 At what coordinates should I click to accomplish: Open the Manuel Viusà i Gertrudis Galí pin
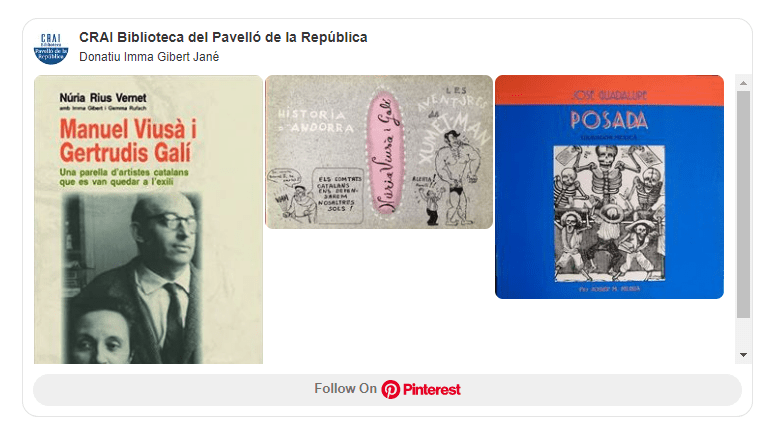click(x=148, y=219)
